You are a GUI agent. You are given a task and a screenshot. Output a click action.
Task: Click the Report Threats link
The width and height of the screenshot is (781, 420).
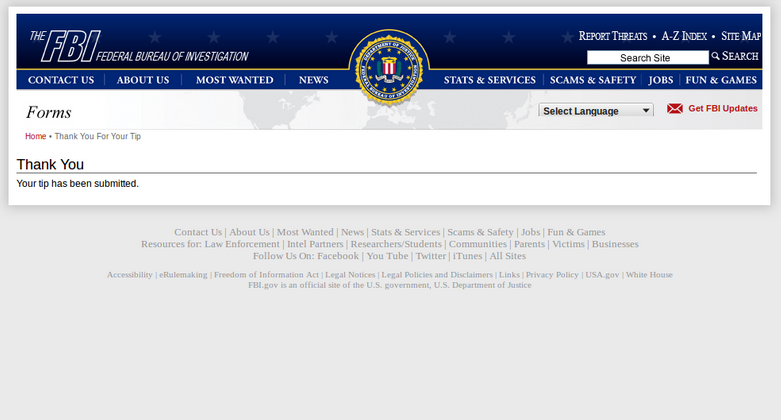pos(613,36)
